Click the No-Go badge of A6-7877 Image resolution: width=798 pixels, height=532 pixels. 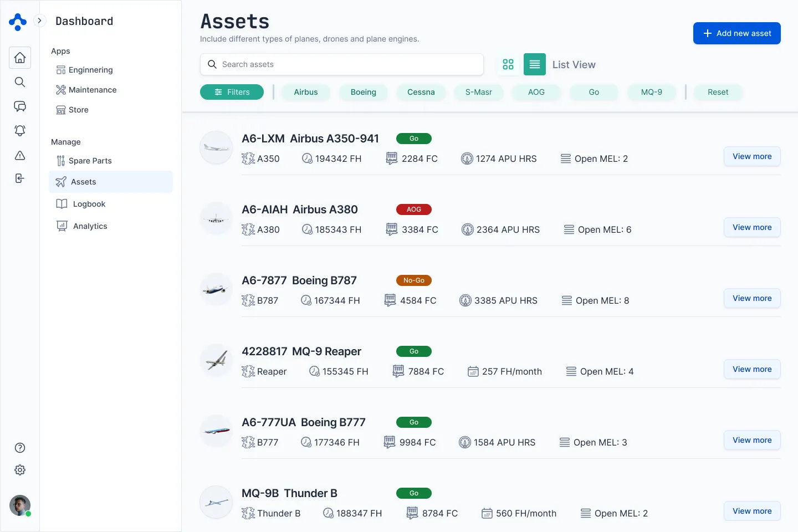point(414,280)
